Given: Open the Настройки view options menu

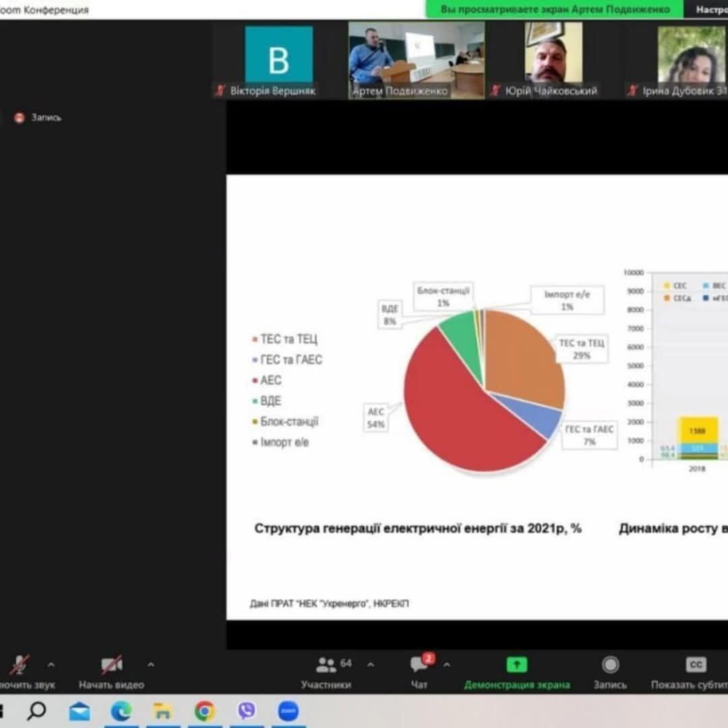Looking at the screenshot, I should [x=710, y=9].
